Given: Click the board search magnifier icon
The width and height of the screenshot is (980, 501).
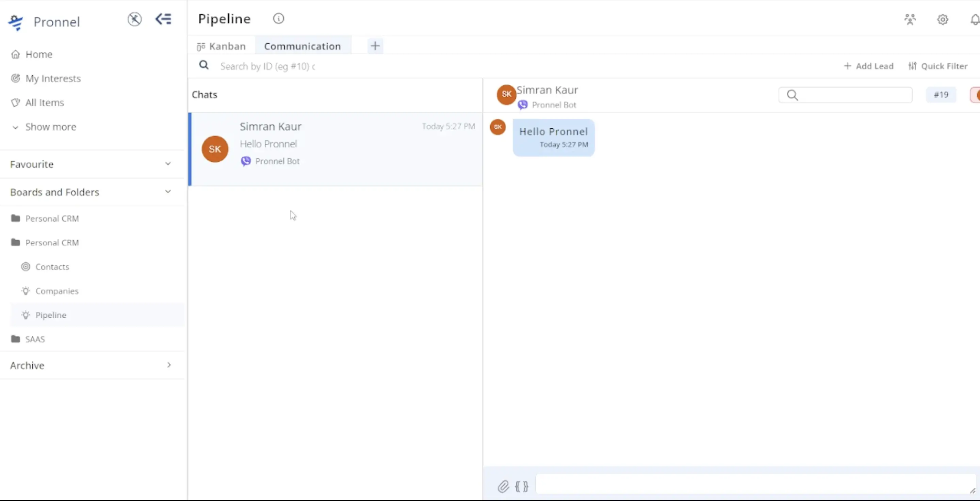Looking at the screenshot, I should [x=204, y=65].
